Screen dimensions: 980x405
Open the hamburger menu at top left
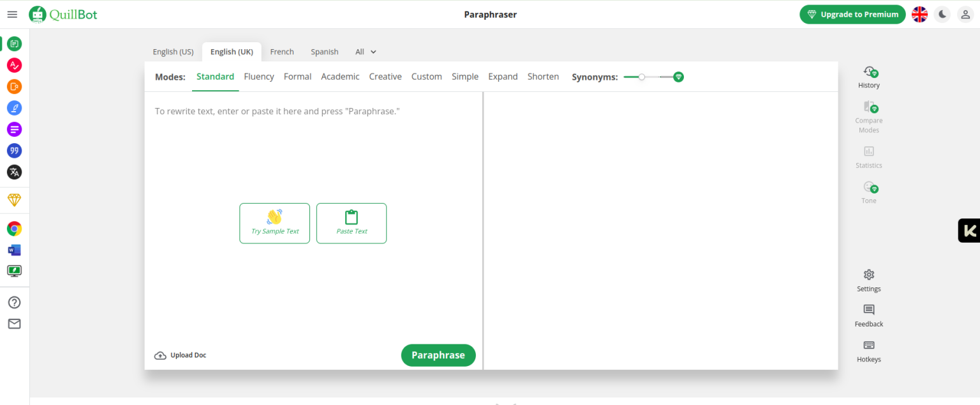[12, 15]
